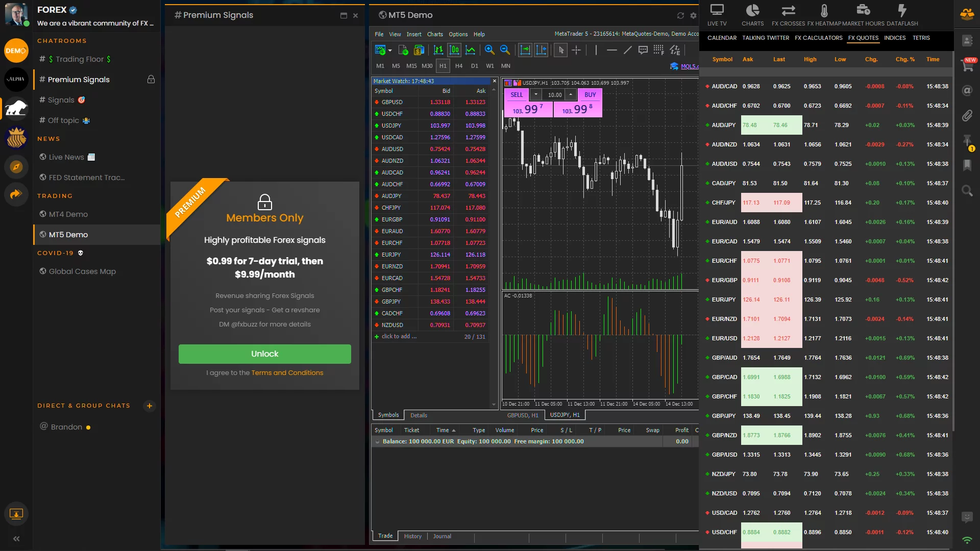Toggle the chart shift button
Screen dimensions: 980x551
[541, 50]
